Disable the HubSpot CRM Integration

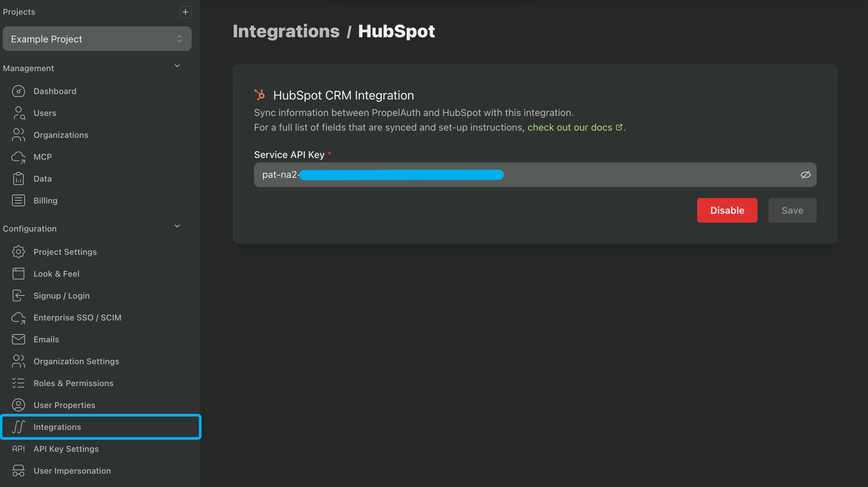click(x=727, y=210)
